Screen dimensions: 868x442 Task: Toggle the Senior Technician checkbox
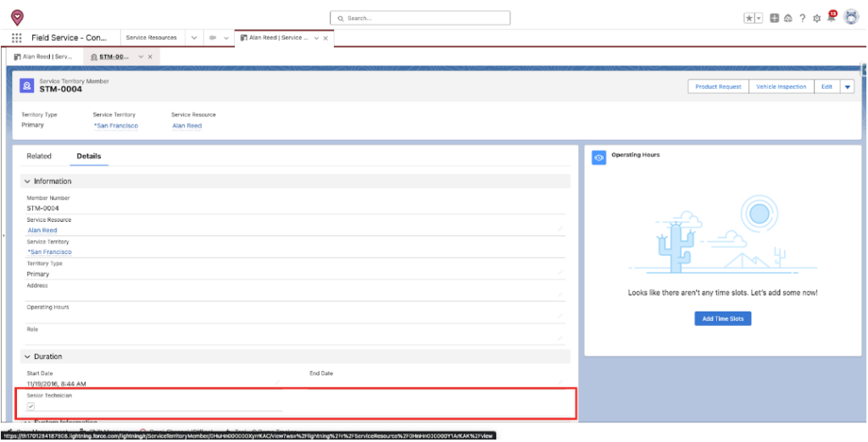click(x=31, y=406)
